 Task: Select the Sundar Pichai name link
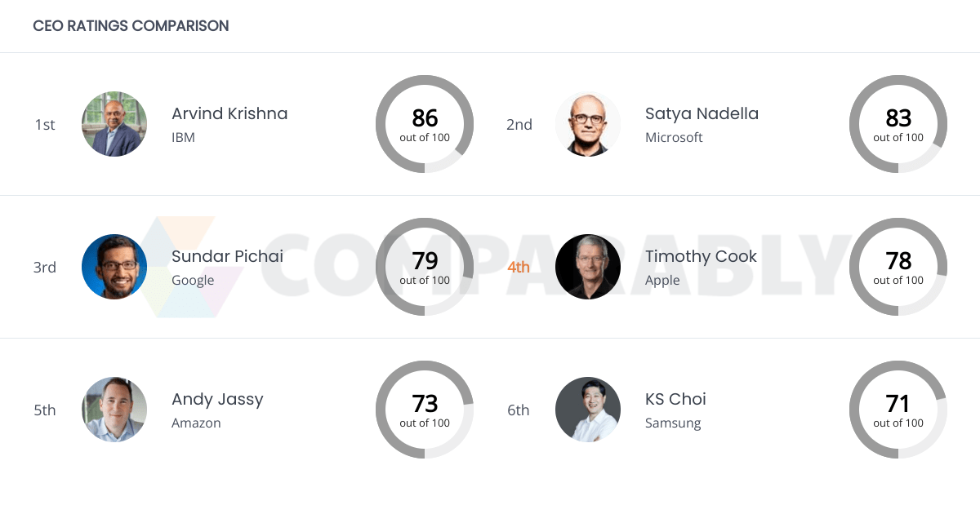[227, 256]
